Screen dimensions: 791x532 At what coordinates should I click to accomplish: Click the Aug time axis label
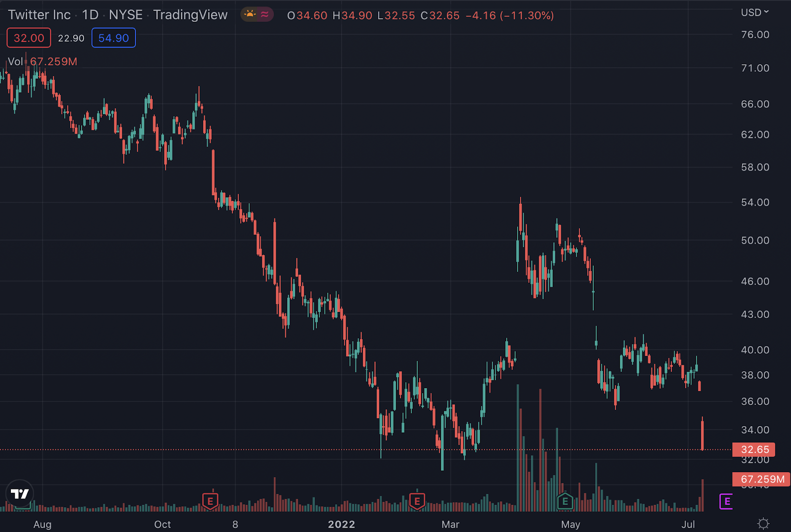coord(43,525)
